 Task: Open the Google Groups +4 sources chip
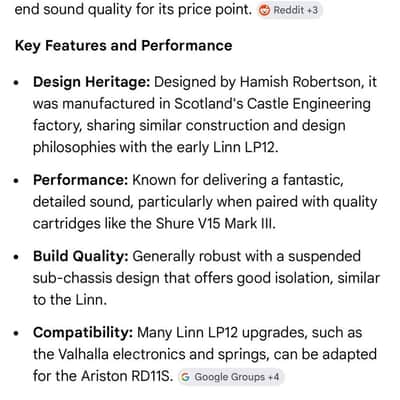[x=230, y=377]
